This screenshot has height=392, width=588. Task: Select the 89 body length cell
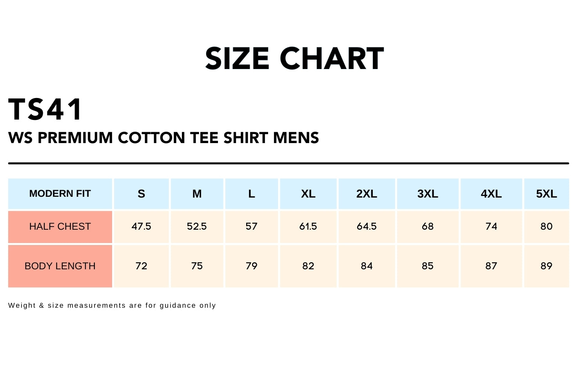pyautogui.click(x=546, y=266)
